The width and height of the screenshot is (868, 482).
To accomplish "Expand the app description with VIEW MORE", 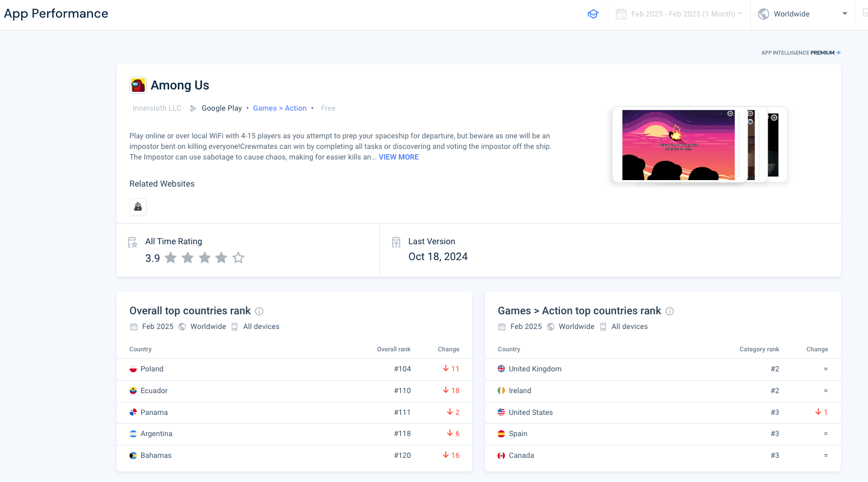I will [x=398, y=157].
